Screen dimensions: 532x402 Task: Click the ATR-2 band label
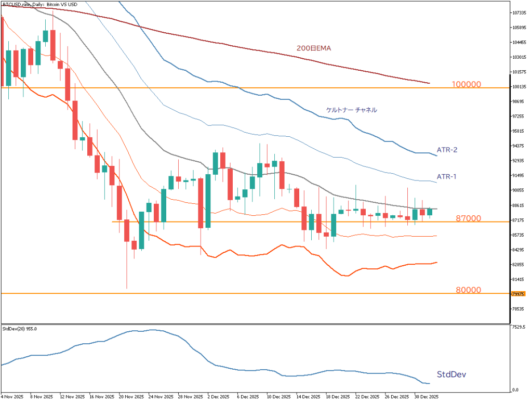446,150
